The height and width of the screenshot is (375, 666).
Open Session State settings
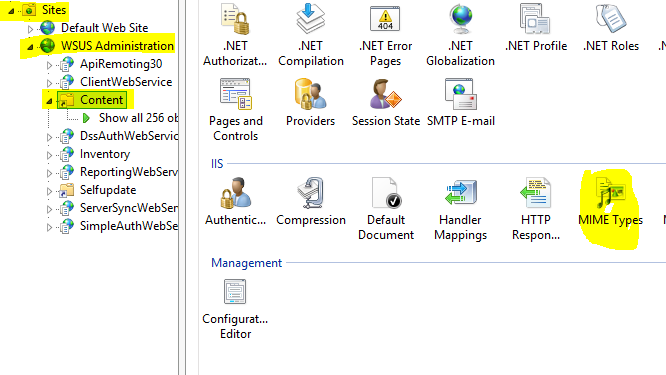tap(386, 103)
